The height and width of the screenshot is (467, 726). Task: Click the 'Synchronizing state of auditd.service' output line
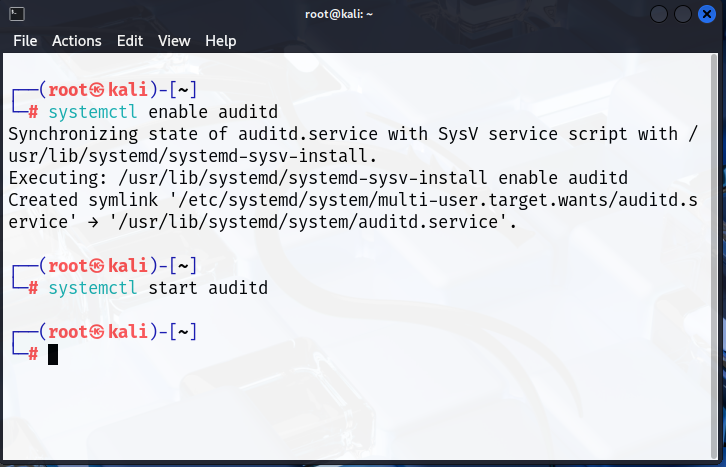(353, 134)
